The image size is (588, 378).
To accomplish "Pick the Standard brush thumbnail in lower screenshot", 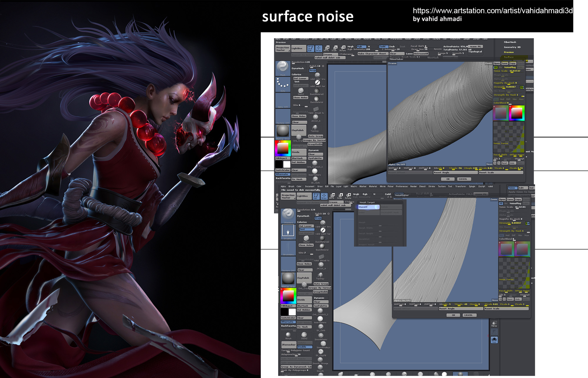I will [x=288, y=216].
